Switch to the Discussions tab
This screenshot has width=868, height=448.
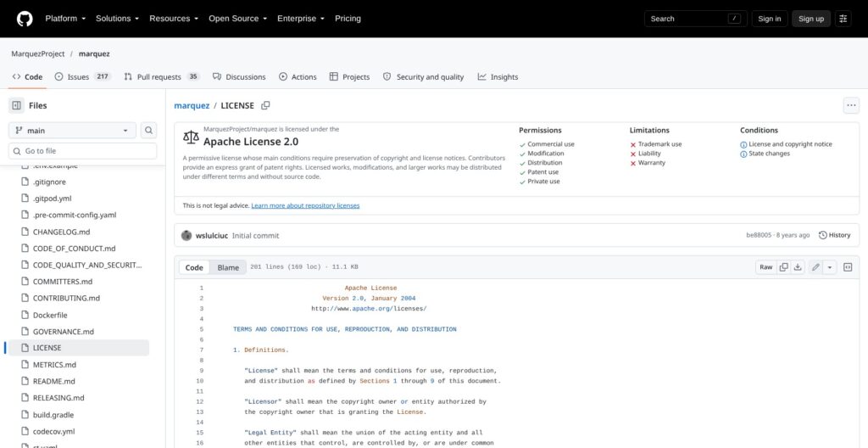239,77
